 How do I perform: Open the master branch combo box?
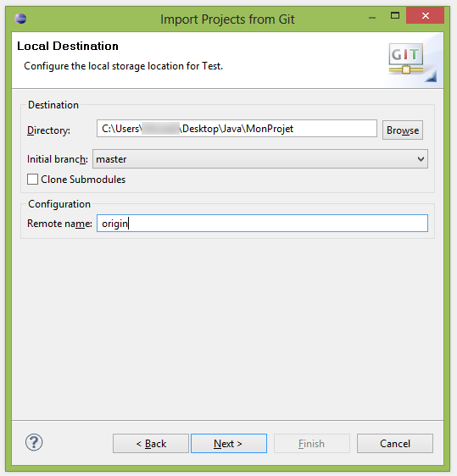click(x=260, y=159)
